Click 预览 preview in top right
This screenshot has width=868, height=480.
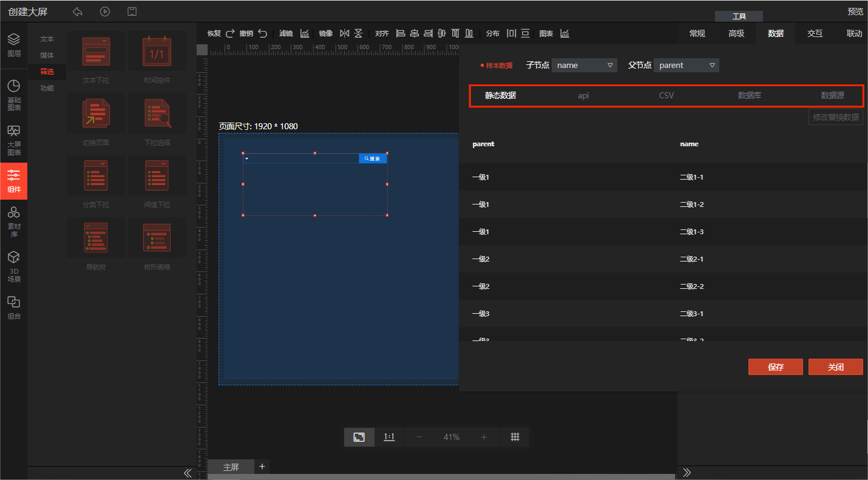pyautogui.click(x=855, y=12)
